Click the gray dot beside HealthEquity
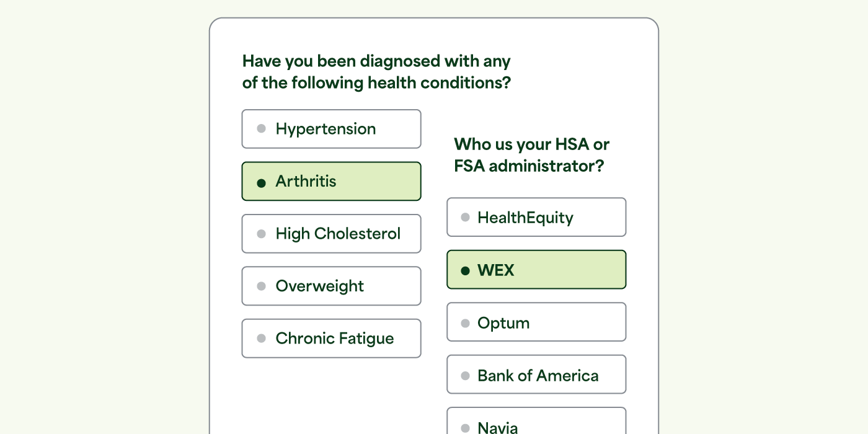The image size is (868, 434). (x=466, y=218)
